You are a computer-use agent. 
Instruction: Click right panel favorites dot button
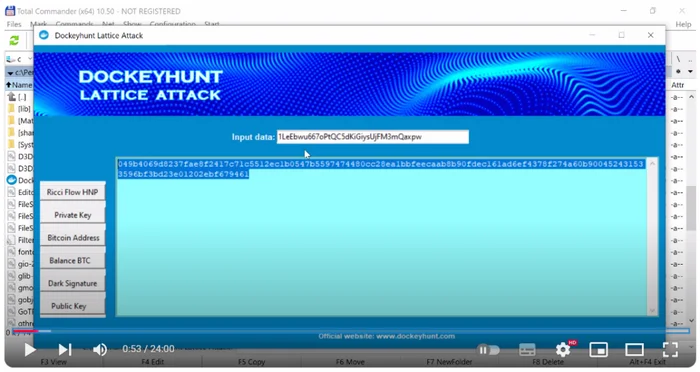click(x=678, y=71)
